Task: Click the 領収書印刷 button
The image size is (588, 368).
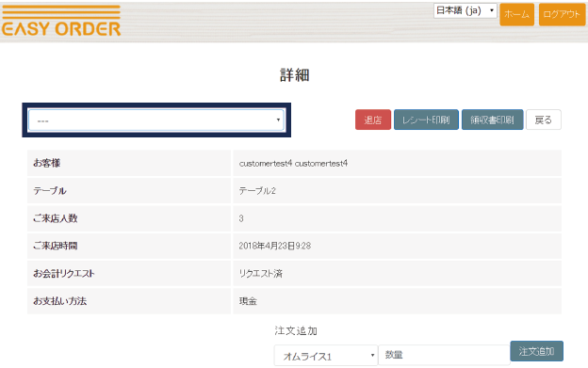Action: pos(492,120)
